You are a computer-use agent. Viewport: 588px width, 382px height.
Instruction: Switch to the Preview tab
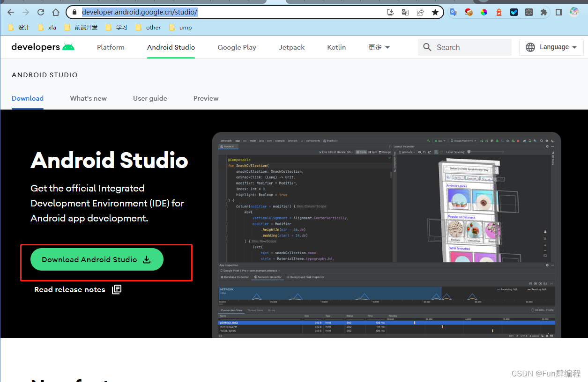206,98
